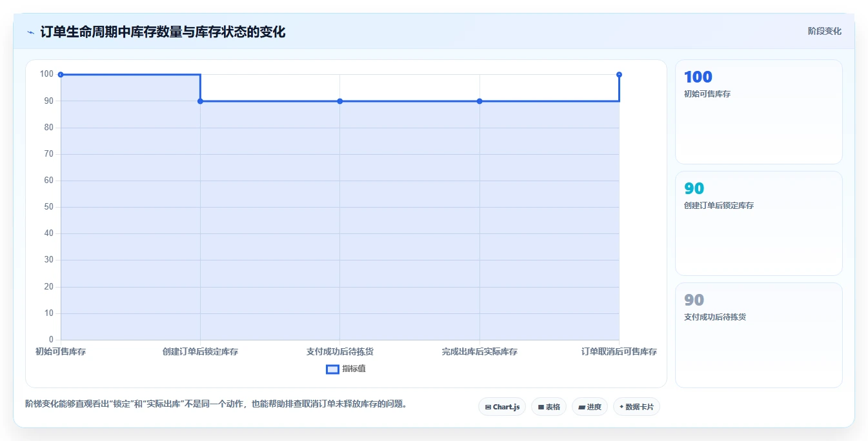The height and width of the screenshot is (441, 868).
Task: Open the 初始可售库存 card showing 100
Action: (x=759, y=112)
